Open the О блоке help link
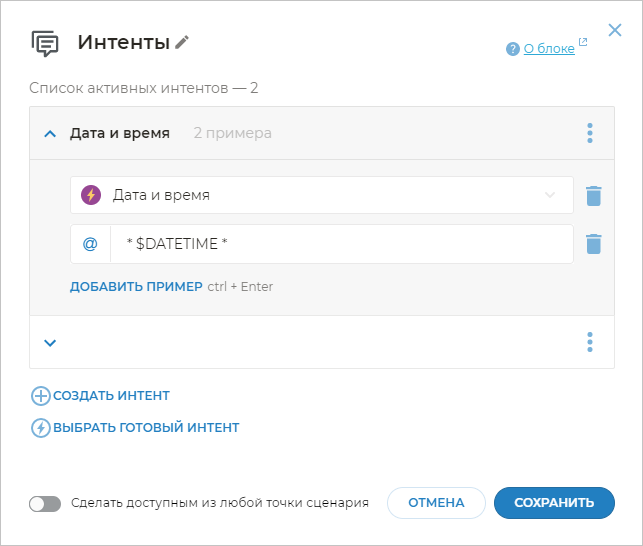 tap(550, 48)
